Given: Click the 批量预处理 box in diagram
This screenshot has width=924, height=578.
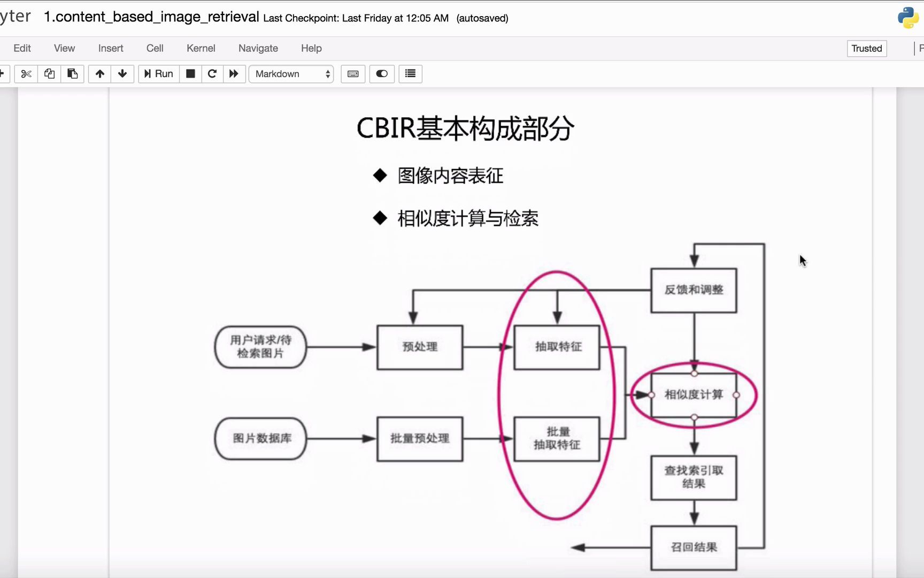Looking at the screenshot, I should click(420, 439).
